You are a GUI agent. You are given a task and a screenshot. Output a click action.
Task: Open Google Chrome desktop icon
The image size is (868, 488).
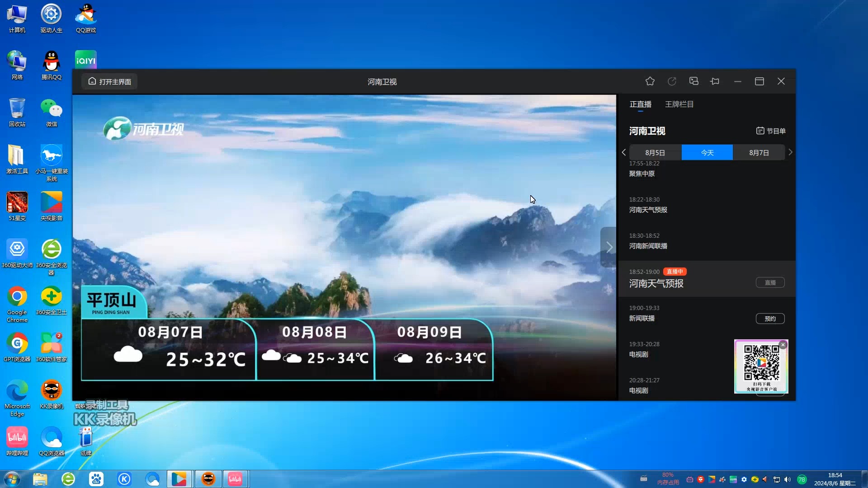17,304
